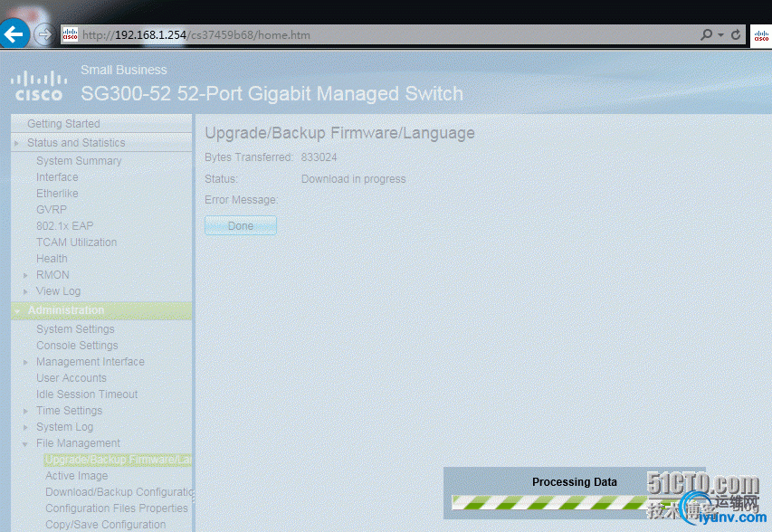Collapse the Administration section arrow
The width and height of the screenshot is (772, 532).
[17, 311]
